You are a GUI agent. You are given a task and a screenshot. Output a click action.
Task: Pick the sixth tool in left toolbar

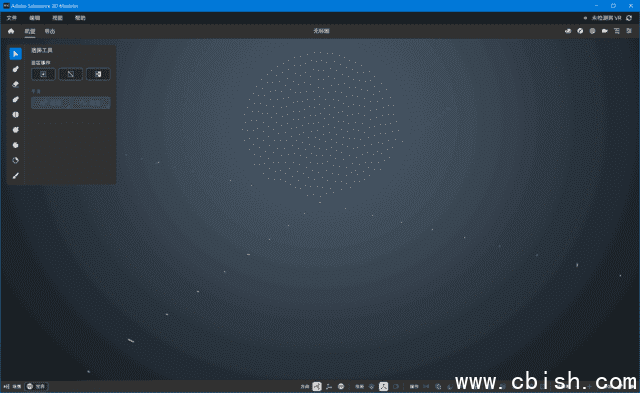click(x=16, y=130)
